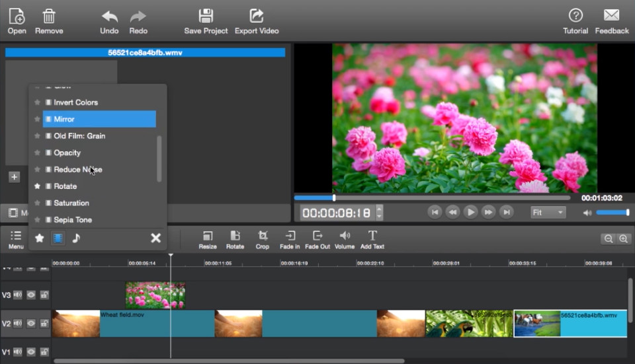Open the Fit zoom dropdown

pos(548,213)
